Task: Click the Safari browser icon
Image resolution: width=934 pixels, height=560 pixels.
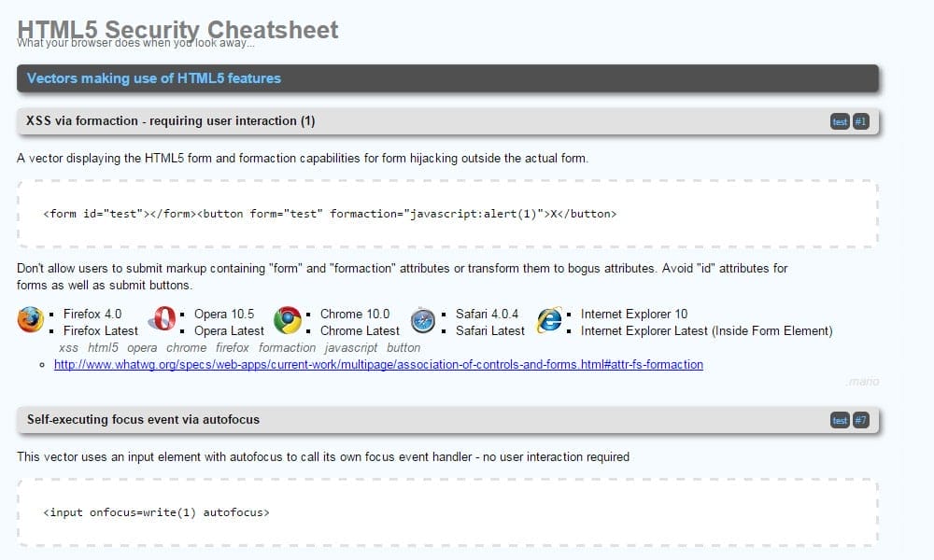Action: click(422, 320)
